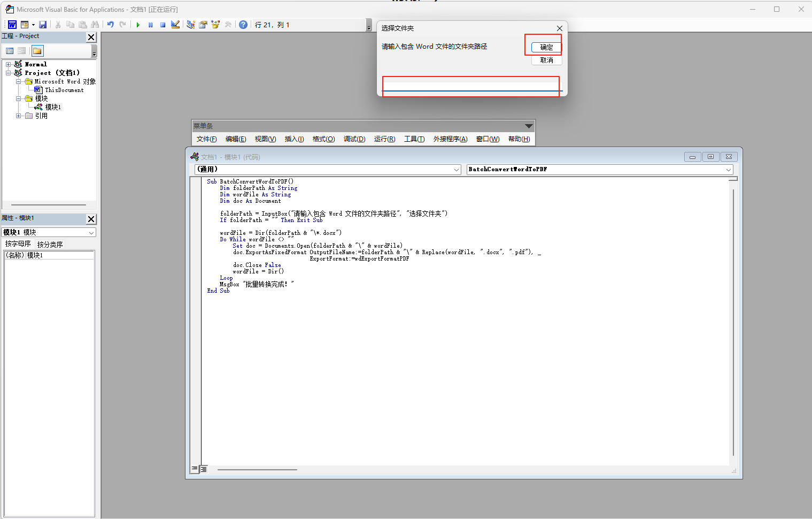This screenshot has height=519, width=812.
Task: Toggle Folders view in Project pane
Action: (37, 51)
